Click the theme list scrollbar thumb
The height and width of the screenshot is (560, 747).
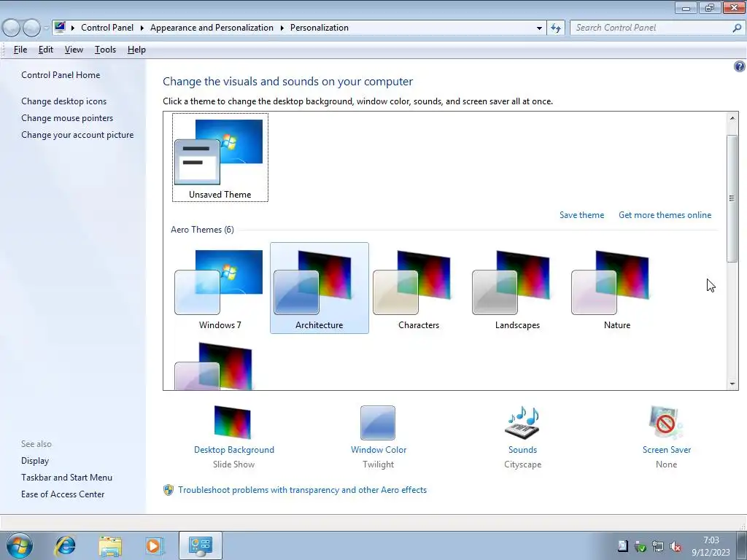click(732, 198)
